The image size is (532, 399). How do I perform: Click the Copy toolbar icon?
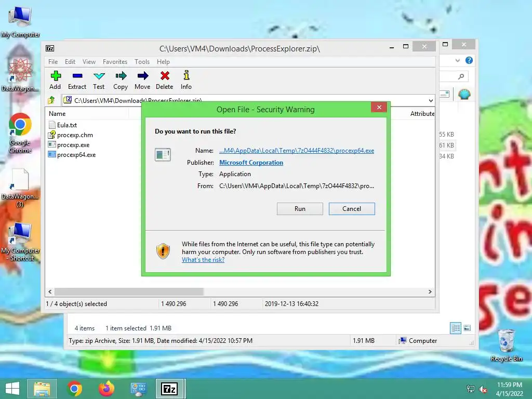[x=121, y=80]
